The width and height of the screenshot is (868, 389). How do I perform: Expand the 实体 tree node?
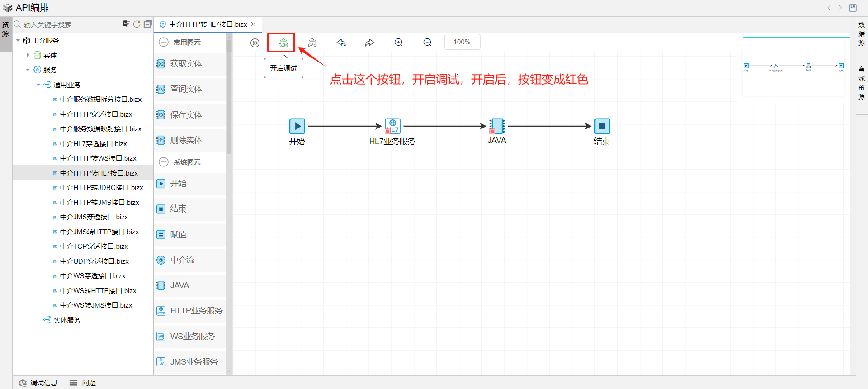click(28, 55)
